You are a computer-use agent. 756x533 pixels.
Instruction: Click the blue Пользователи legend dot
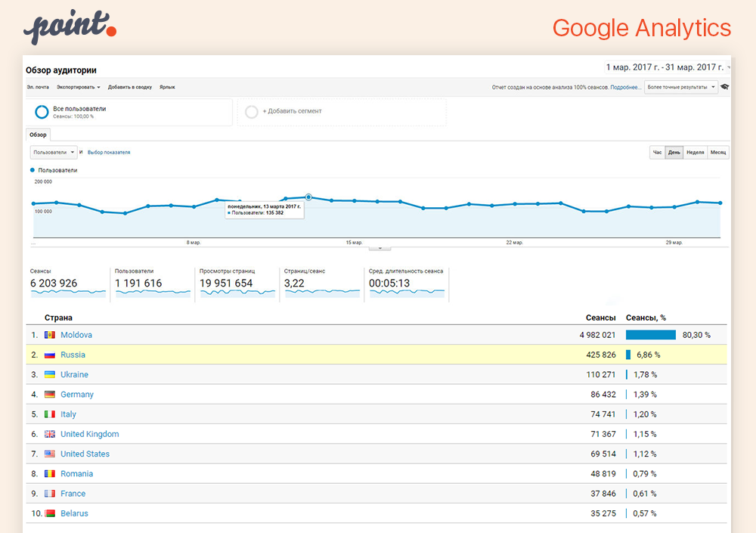point(33,170)
